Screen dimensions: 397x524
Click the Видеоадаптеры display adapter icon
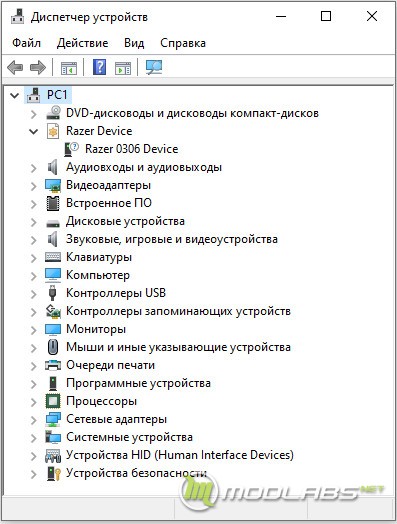pyautogui.click(x=53, y=185)
